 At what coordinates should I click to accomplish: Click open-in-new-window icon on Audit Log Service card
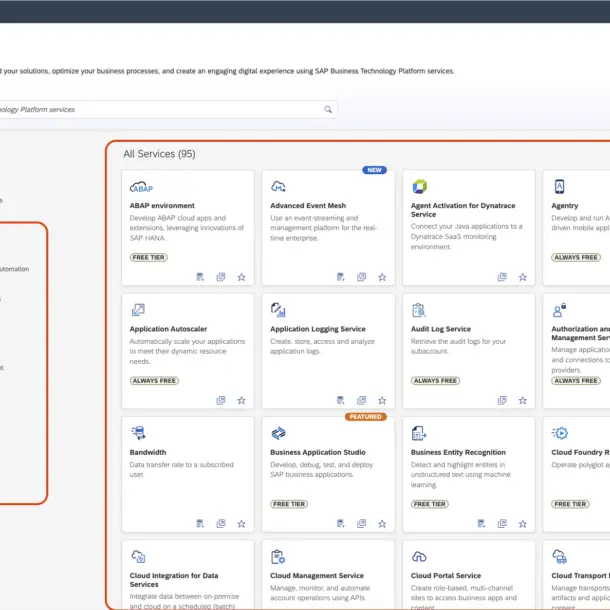(x=502, y=400)
